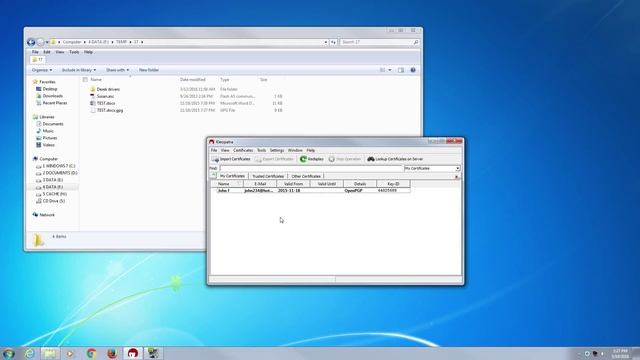Open Kleopatra's Tools menu

click(x=261, y=150)
